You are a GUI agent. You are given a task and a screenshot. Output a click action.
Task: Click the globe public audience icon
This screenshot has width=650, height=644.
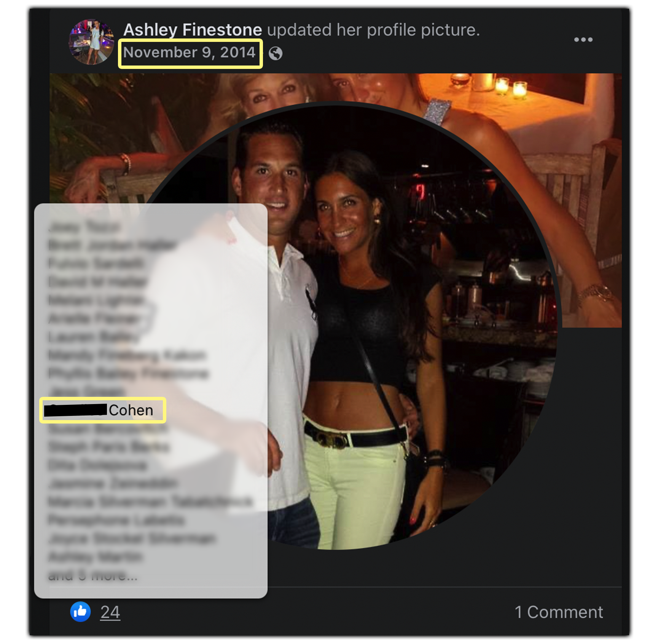coord(276,53)
